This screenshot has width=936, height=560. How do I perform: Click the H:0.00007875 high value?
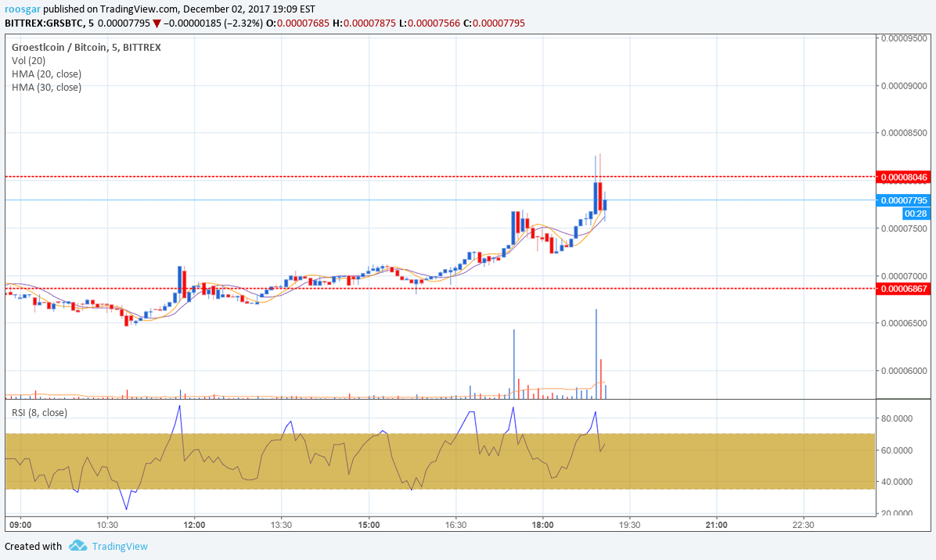point(364,23)
